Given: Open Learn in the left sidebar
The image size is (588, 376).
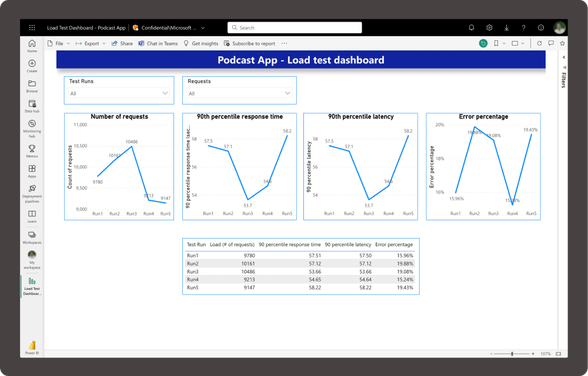Looking at the screenshot, I should click(32, 216).
